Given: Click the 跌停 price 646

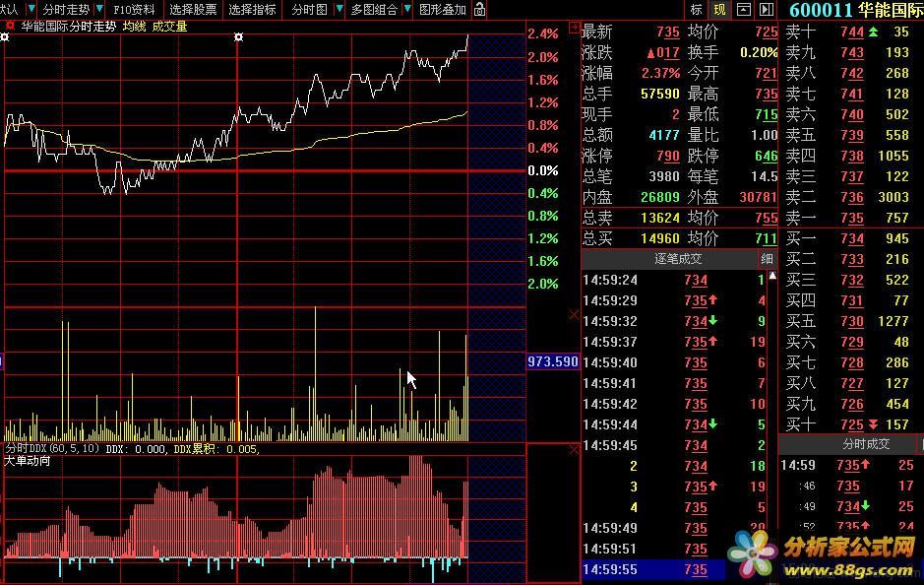Looking at the screenshot, I should [767, 156].
